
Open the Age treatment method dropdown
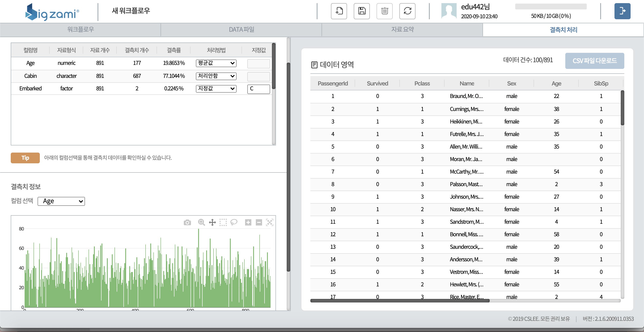tap(216, 63)
